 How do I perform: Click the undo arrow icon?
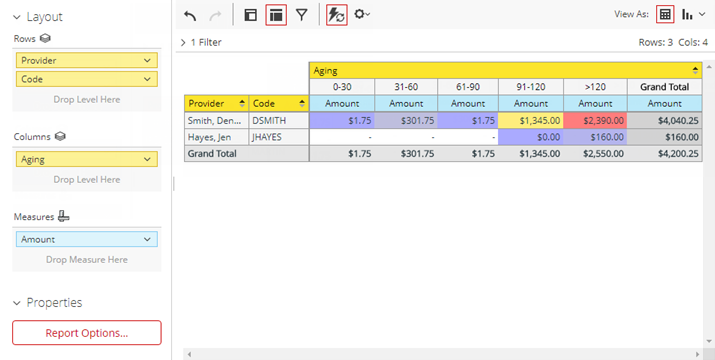[190, 16]
